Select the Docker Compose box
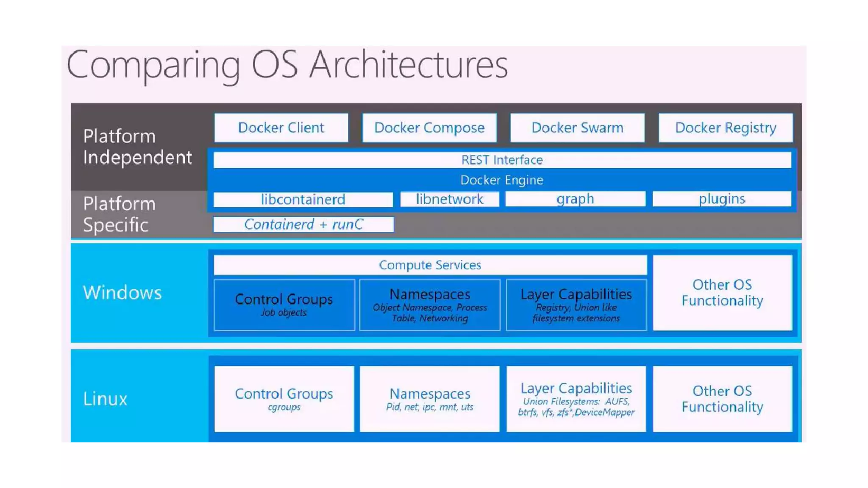The width and height of the screenshot is (868, 488). (x=429, y=128)
